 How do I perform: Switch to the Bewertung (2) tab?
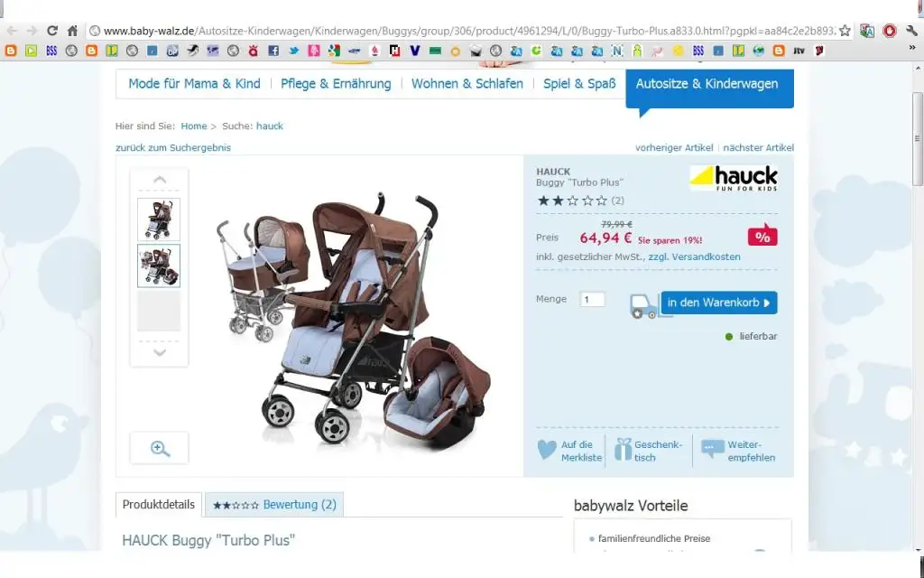(274, 505)
